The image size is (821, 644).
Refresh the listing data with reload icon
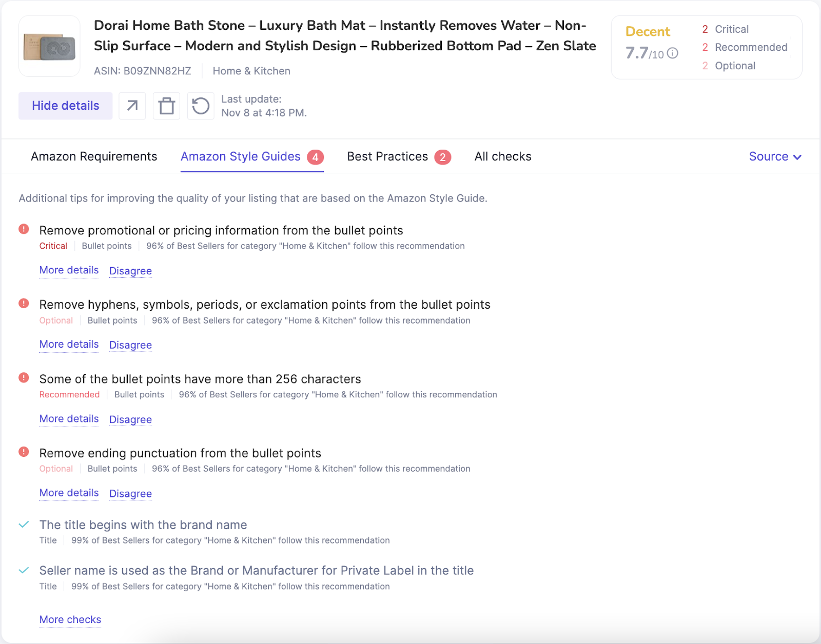pos(201,106)
